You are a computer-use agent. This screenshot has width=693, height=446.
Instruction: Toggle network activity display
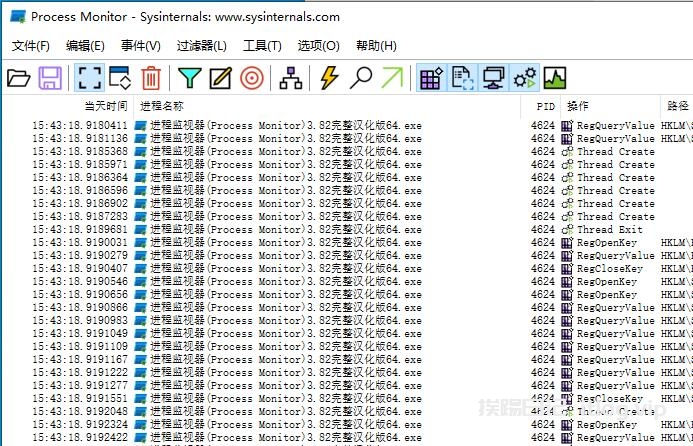[x=493, y=78]
